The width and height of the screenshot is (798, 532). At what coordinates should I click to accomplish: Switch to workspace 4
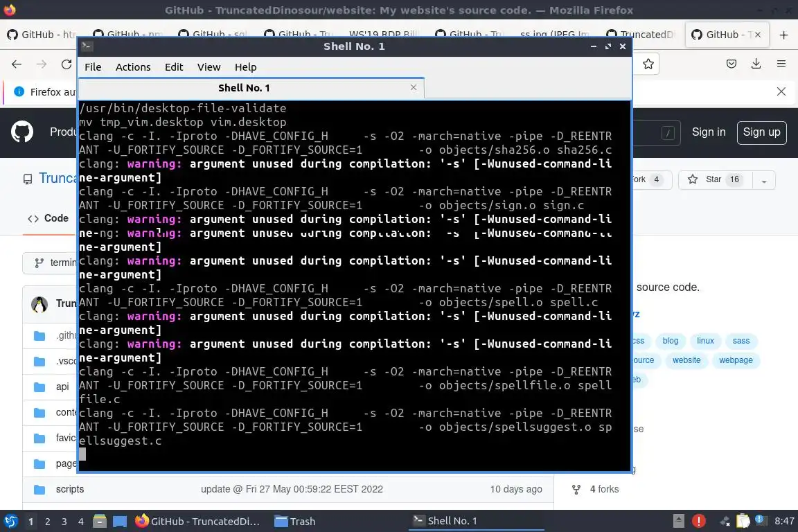(81, 522)
